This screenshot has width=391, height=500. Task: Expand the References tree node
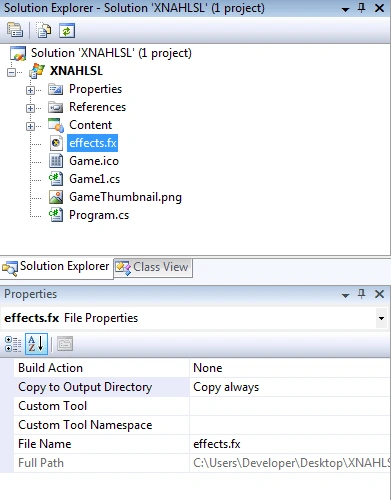(30, 108)
